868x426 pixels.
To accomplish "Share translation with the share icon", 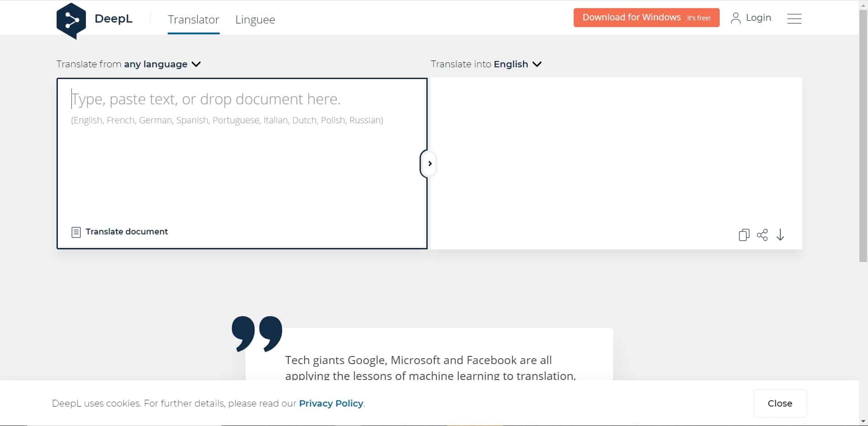I will click(x=762, y=235).
